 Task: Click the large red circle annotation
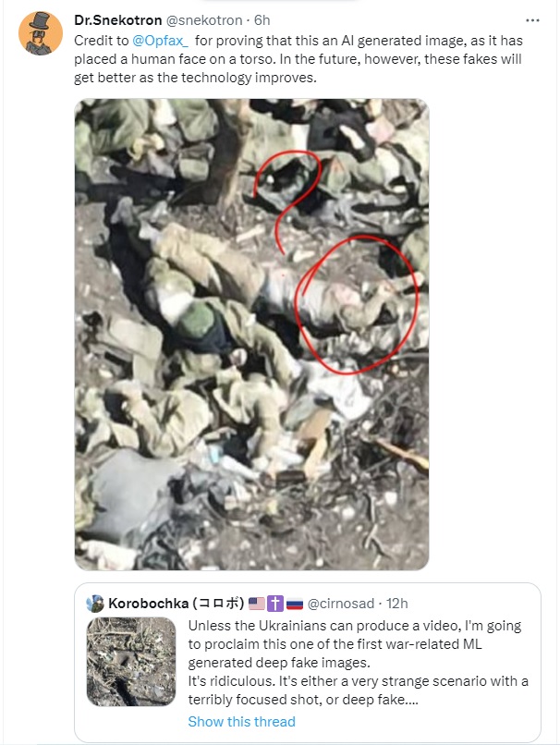click(357, 304)
